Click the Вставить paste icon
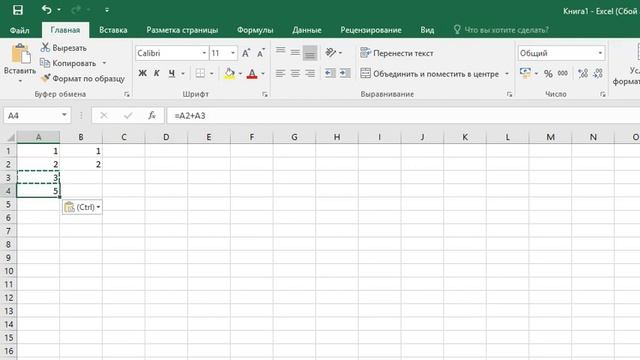The width and height of the screenshot is (640, 360). 20,54
